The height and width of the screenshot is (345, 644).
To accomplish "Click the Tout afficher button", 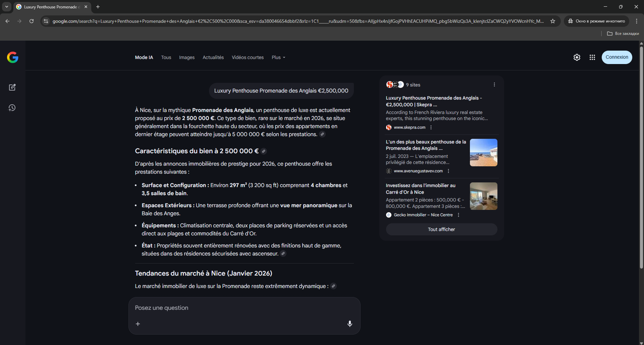I will pyautogui.click(x=441, y=229).
